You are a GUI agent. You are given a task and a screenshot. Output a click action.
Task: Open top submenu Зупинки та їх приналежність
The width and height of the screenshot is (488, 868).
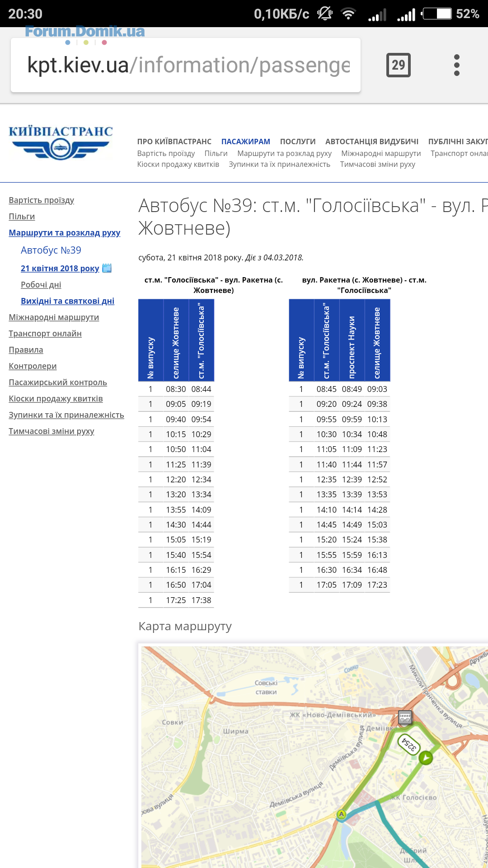(x=279, y=164)
